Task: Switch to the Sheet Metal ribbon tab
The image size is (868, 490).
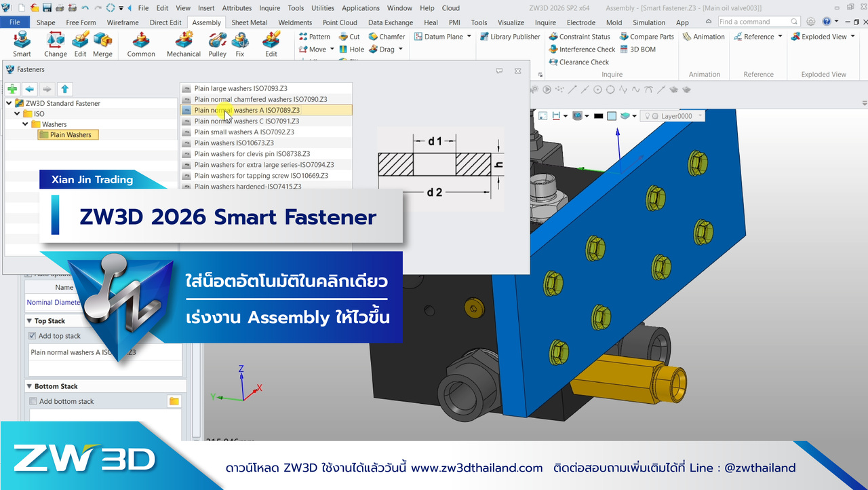Action: tap(250, 22)
